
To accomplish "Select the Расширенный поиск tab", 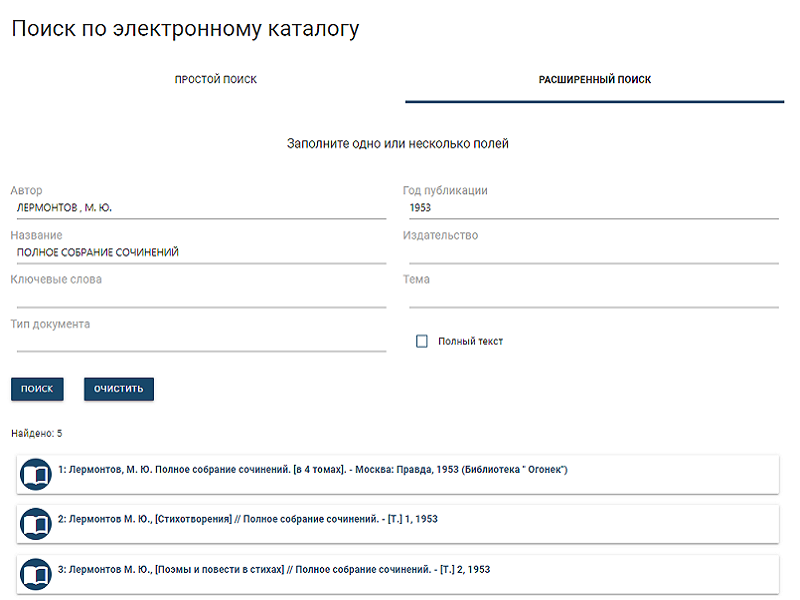I will tap(594, 80).
